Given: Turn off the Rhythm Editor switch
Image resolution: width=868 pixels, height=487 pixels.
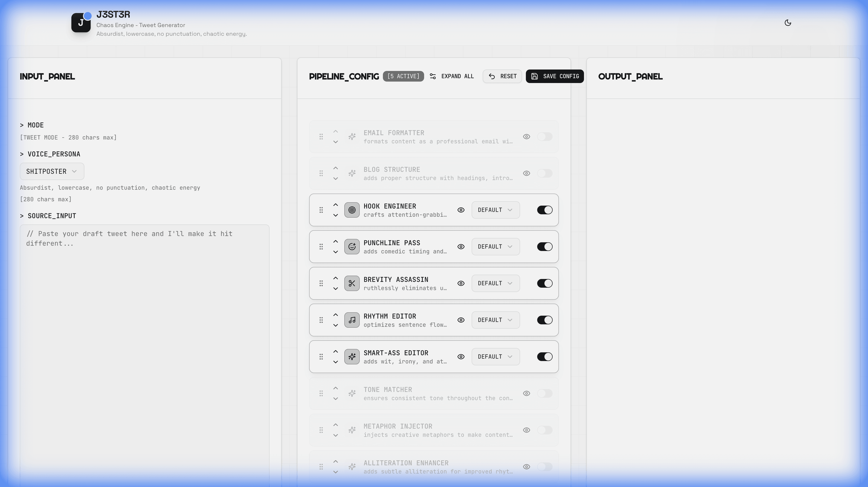Looking at the screenshot, I should click(544, 320).
